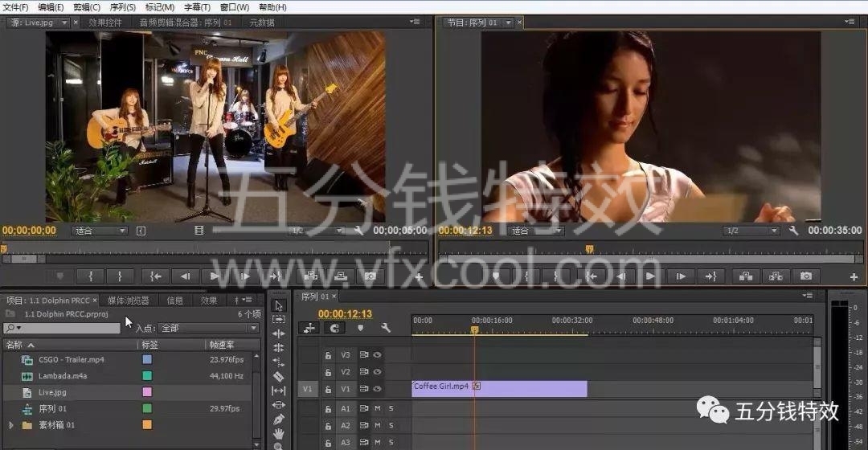Go to Out point in program monitor
The width and height of the screenshot is (868, 450).
(710, 276)
